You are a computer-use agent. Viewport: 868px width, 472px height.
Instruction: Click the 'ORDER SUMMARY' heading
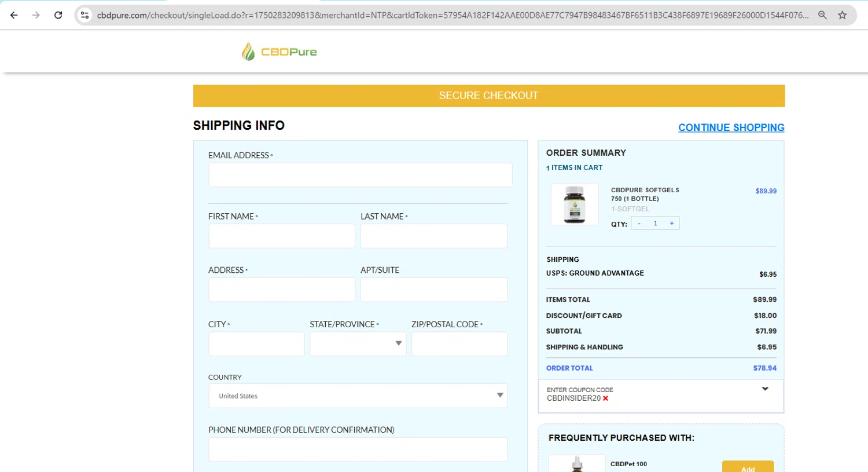pyautogui.click(x=586, y=153)
